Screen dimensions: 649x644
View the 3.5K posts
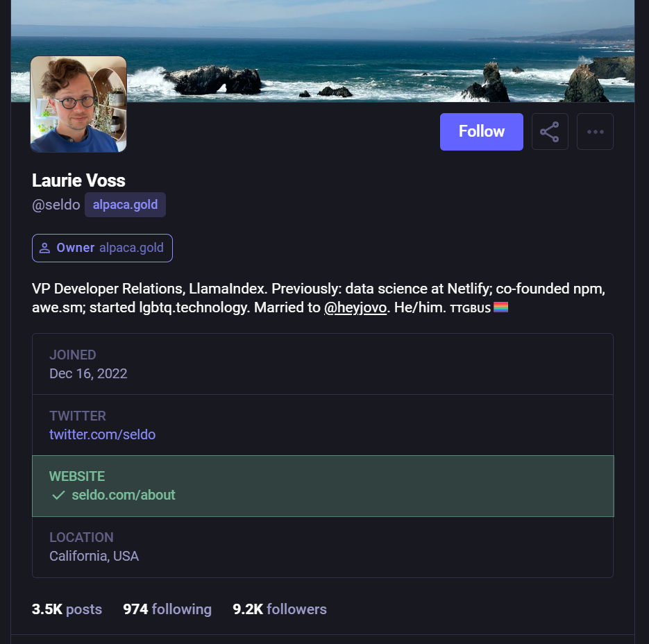(x=66, y=609)
